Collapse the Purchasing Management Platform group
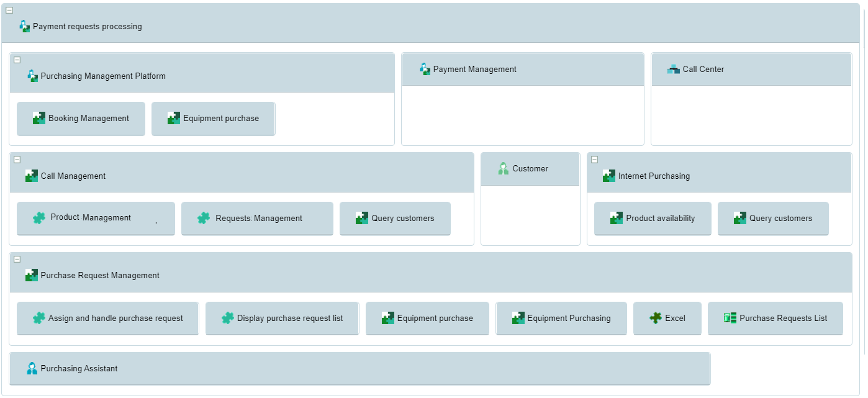The width and height of the screenshot is (868, 398). click(17, 60)
